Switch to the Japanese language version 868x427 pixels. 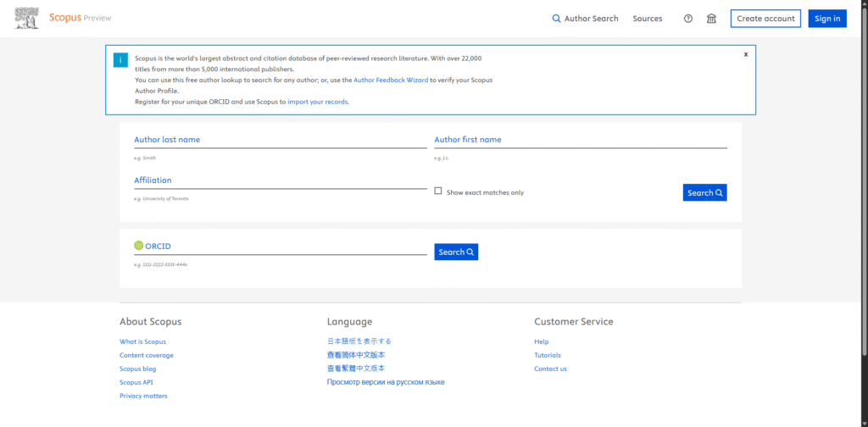click(x=359, y=341)
